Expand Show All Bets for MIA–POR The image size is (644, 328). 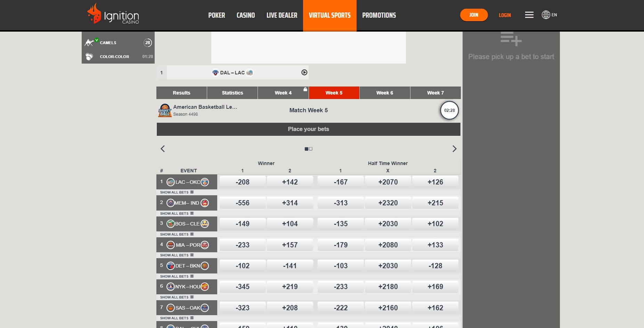[177, 255]
